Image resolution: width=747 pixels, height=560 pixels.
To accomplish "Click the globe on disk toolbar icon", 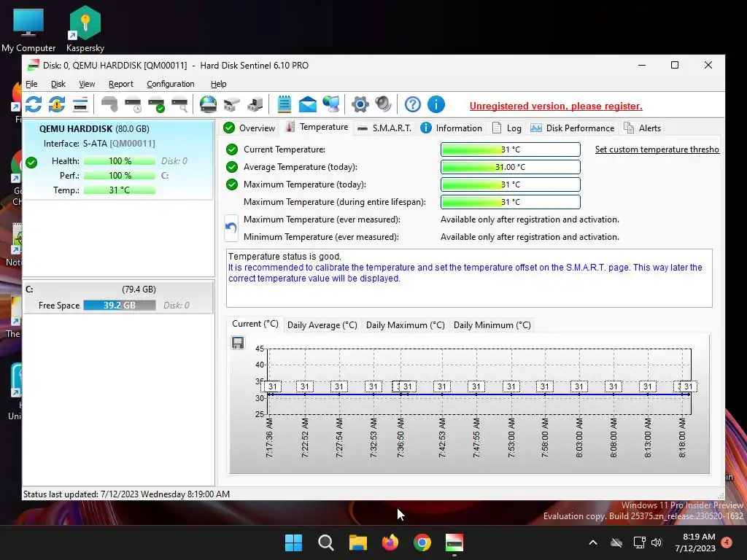I will [208, 104].
